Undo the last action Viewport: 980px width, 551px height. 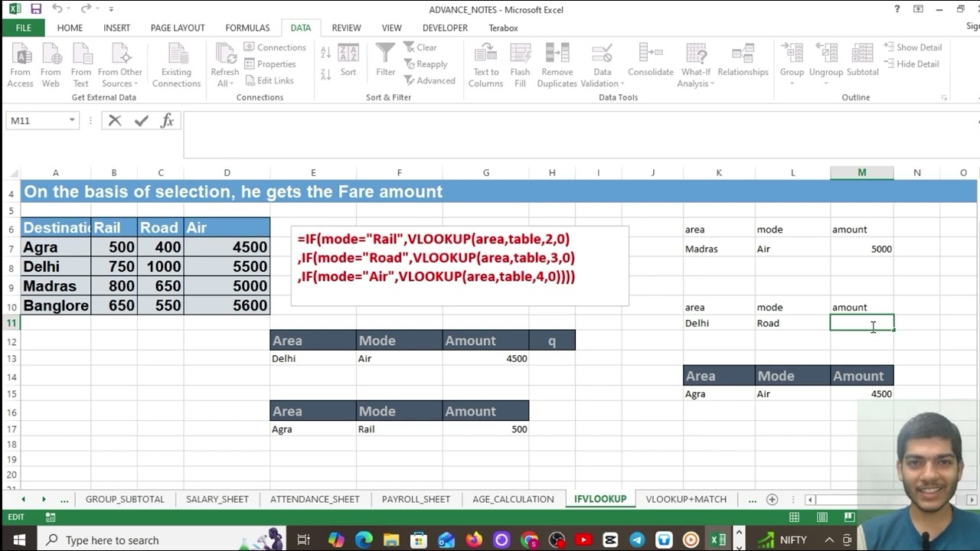(x=58, y=9)
